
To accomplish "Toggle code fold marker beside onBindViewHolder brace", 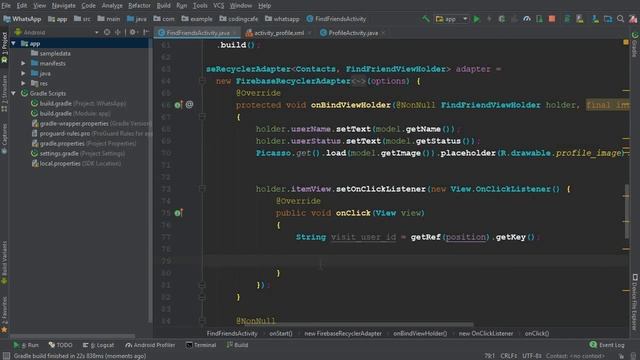I will [202, 117].
